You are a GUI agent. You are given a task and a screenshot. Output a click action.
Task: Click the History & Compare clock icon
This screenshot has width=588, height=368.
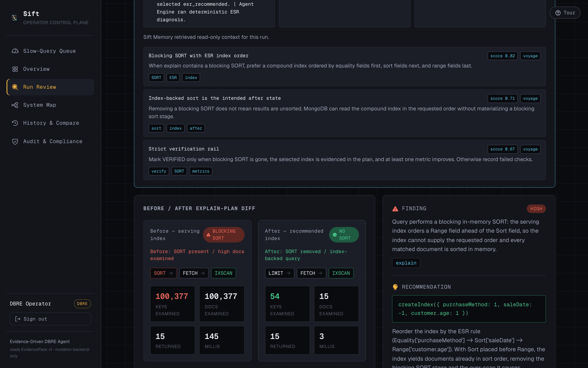click(15, 123)
